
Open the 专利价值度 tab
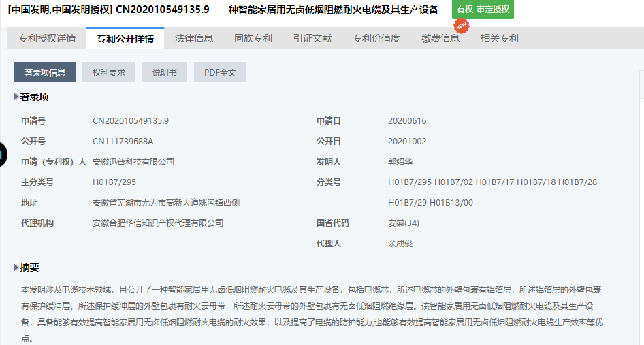(376, 38)
